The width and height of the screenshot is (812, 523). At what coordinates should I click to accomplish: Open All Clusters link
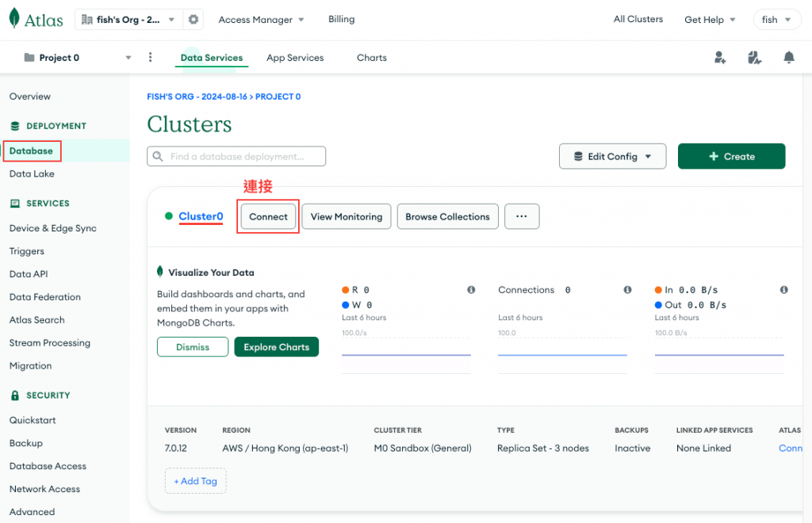click(638, 19)
